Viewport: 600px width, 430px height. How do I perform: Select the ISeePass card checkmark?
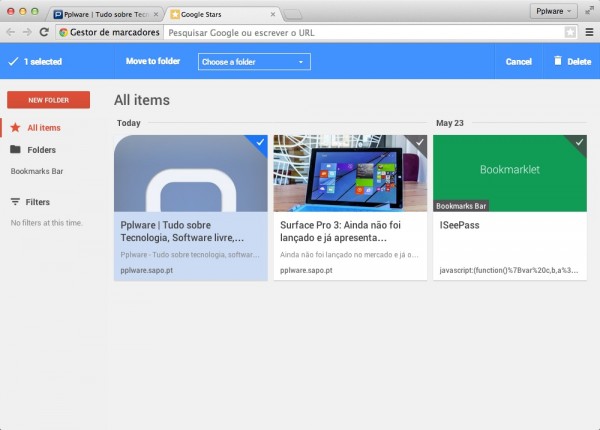[579, 142]
